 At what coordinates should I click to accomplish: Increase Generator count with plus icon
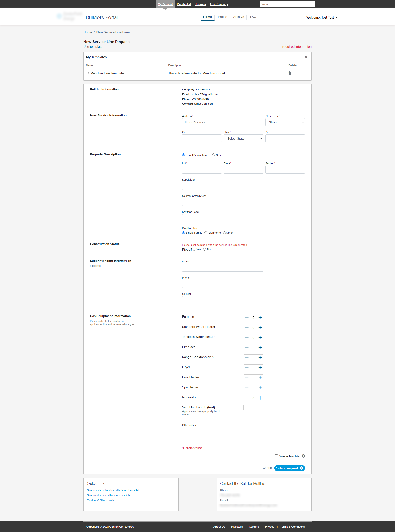(x=260, y=398)
